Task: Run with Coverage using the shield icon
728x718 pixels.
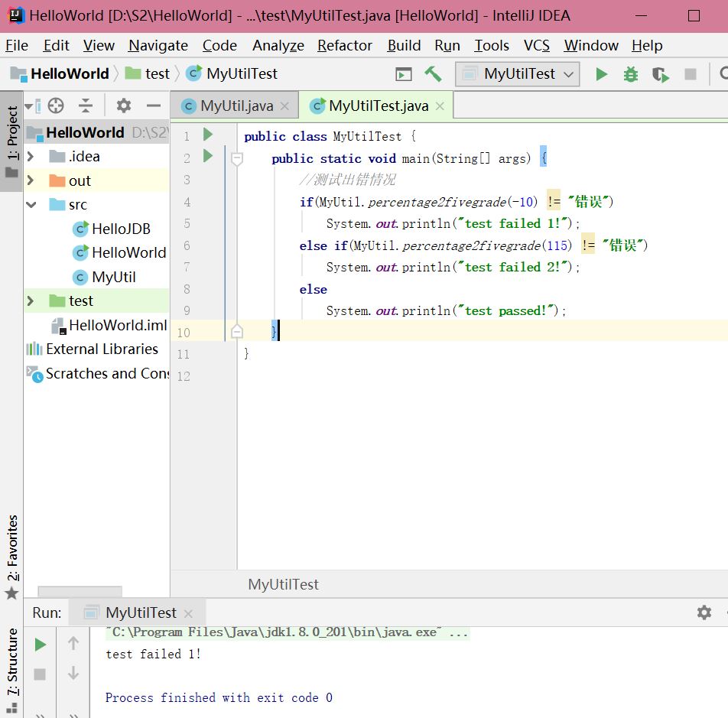Action: coord(660,74)
